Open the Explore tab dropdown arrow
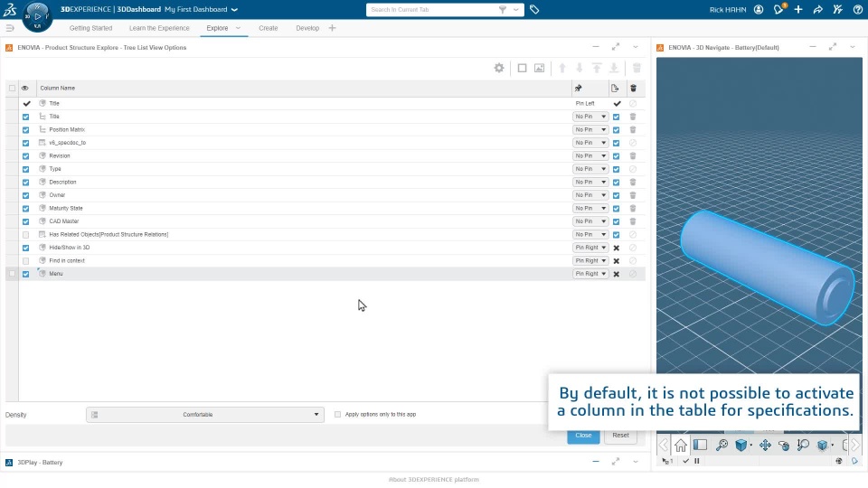 238,28
